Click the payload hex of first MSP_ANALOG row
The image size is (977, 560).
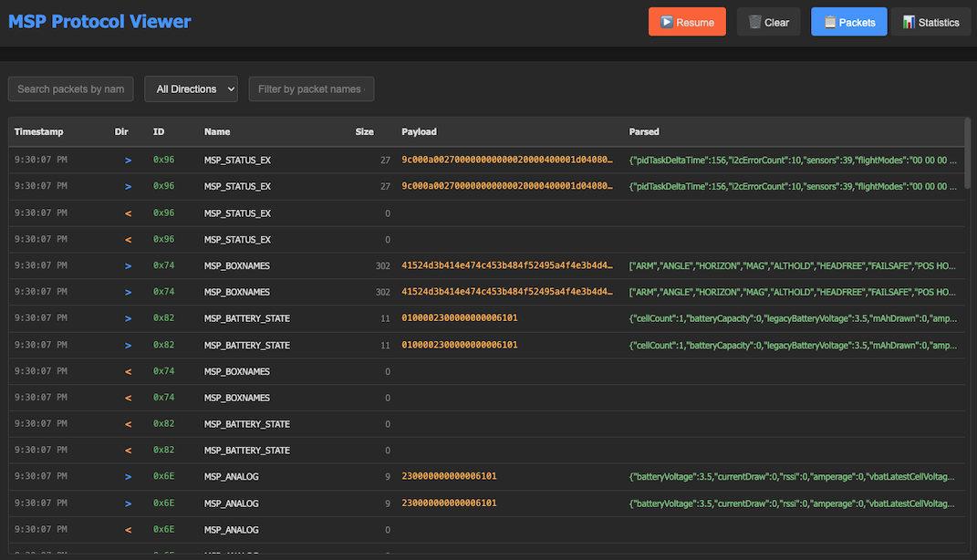[449, 476]
